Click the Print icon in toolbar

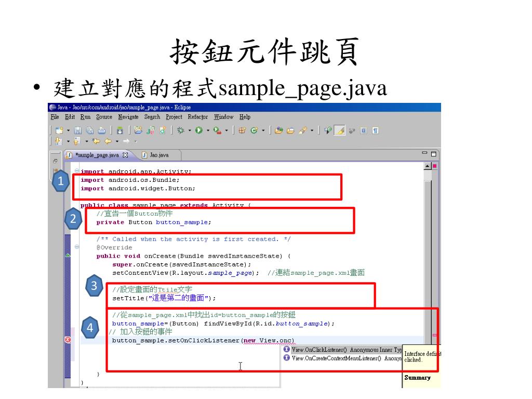pyautogui.click(x=102, y=130)
